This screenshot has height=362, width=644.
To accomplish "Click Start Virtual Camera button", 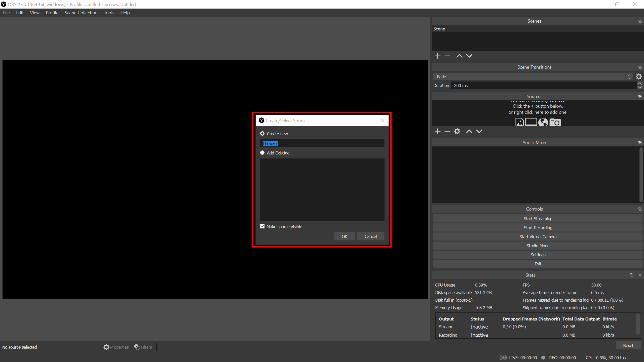I will pos(538,237).
